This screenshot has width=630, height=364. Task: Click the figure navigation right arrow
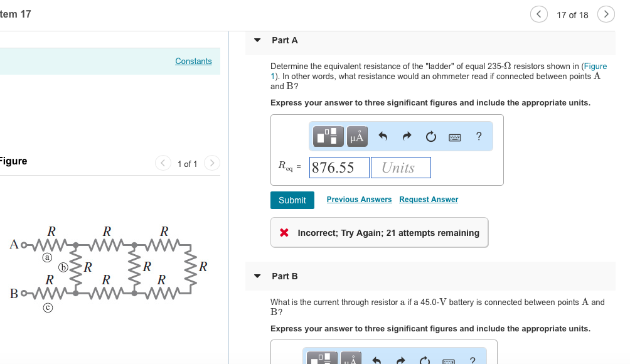pos(211,163)
